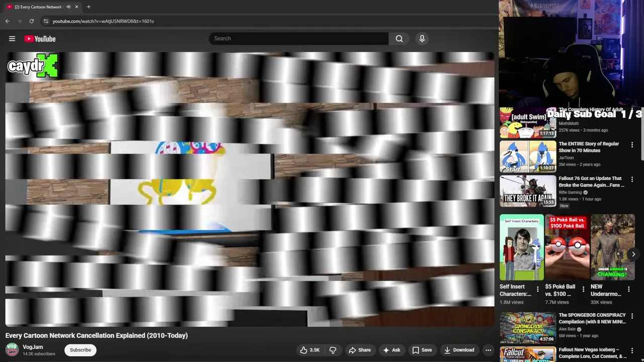The width and height of the screenshot is (644, 362).
Task: Open Self Insert Characters short
Action: (x=522, y=247)
